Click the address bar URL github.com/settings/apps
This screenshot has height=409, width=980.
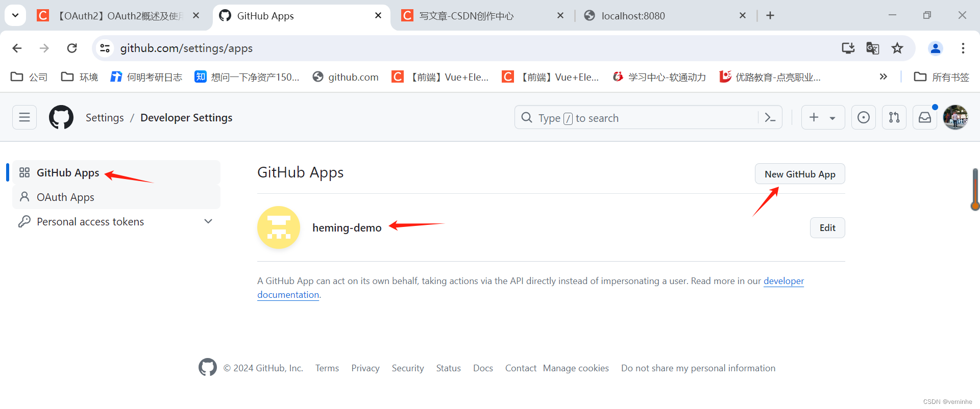186,48
